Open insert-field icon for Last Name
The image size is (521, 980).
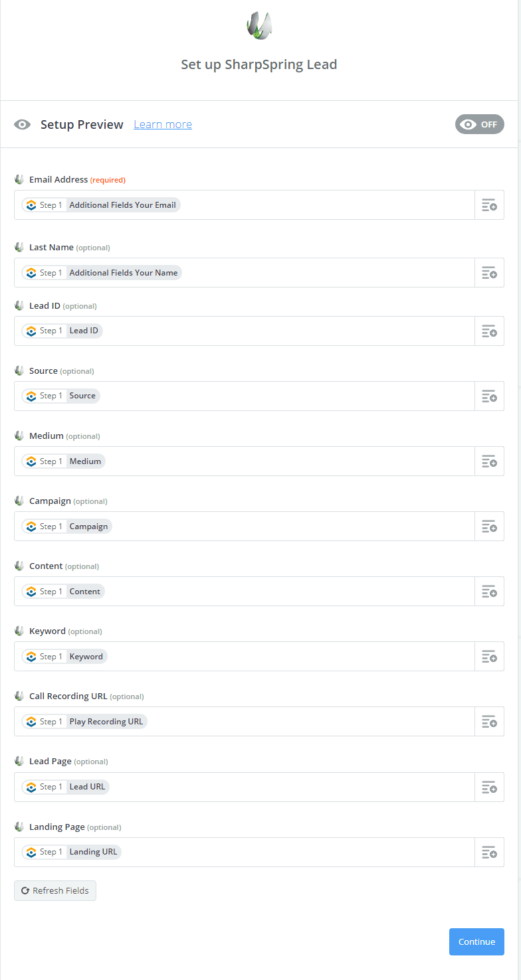point(489,273)
